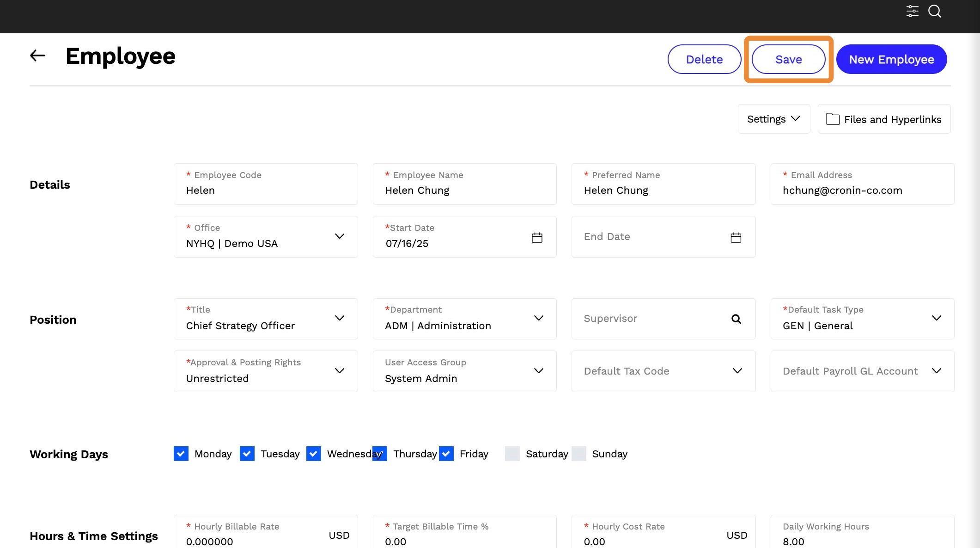This screenshot has height=548, width=980.
Task: Click the Hours & Time Settings label
Action: tap(94, 536)
